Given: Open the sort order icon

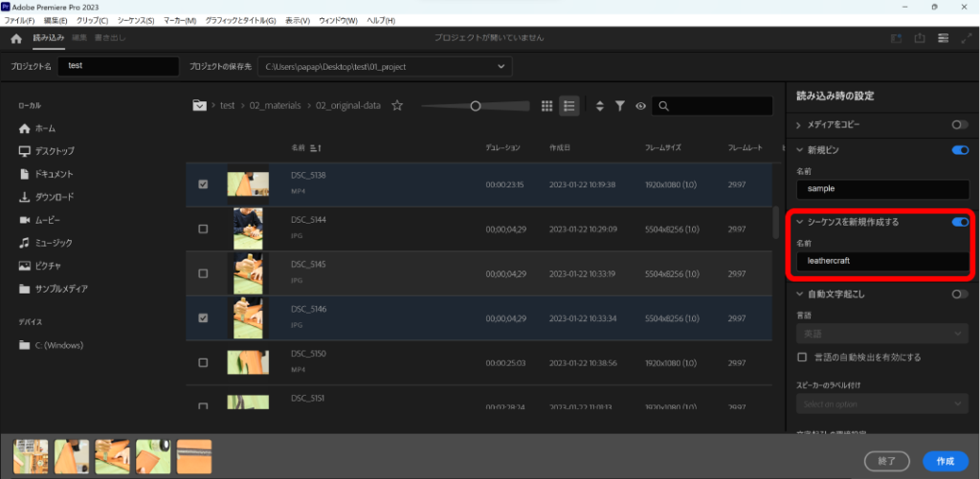Looking at the screenshot, I should pos(600,106).
